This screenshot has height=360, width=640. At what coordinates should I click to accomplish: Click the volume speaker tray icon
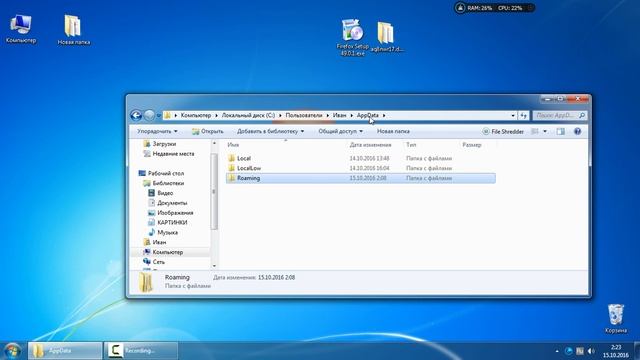point(591,351)
